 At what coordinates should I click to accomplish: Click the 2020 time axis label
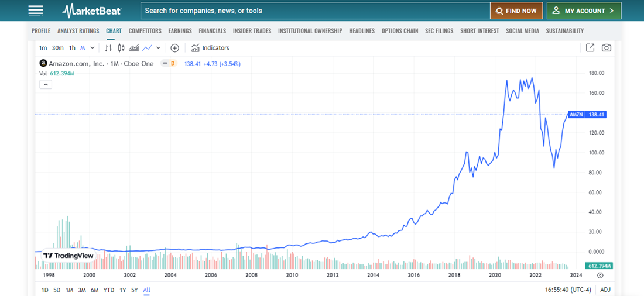(495, 275)
